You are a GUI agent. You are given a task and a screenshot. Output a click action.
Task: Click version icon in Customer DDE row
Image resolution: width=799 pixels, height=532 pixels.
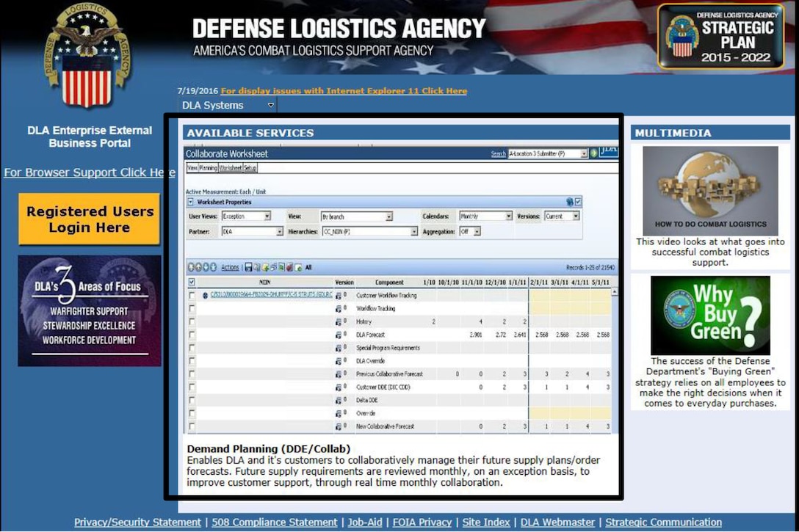[339, 387]
